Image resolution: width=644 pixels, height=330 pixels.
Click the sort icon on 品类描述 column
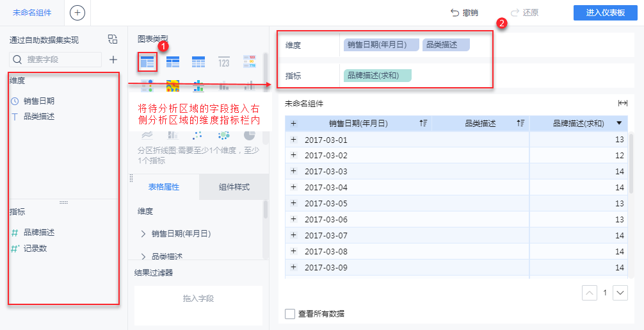pyautogui.click(x=520, y=124)
